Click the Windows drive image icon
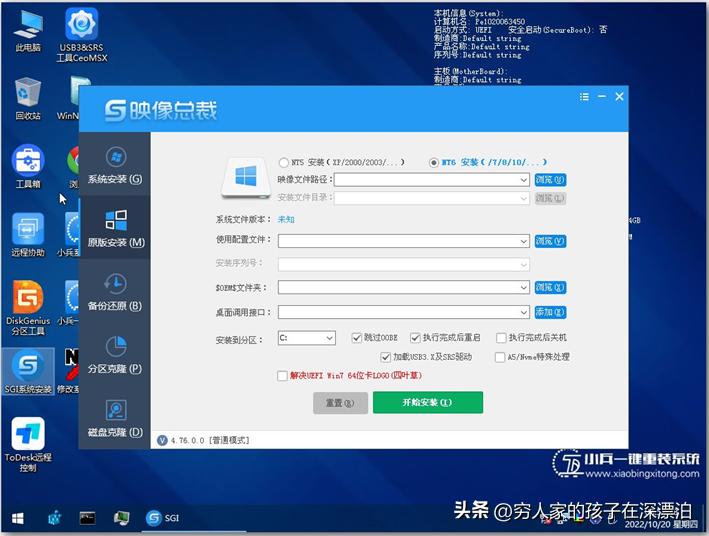The width and height of the screenshot is (709, 536). 245,178
